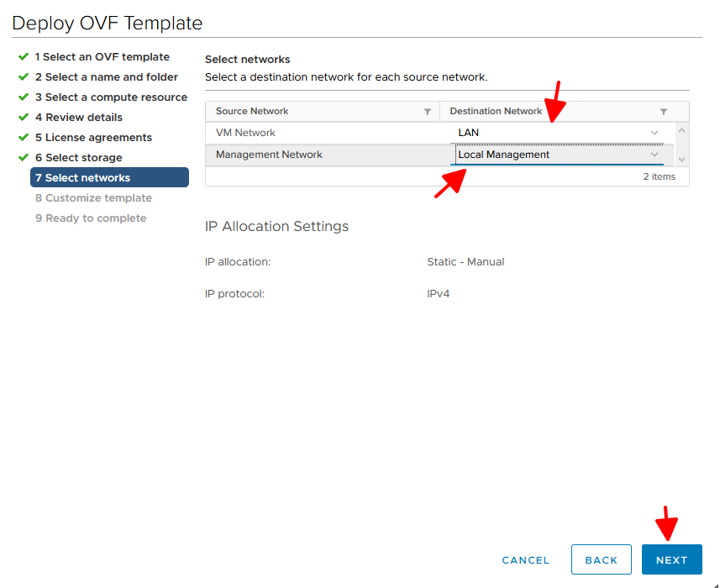Go to step 4 Review details

(x=78, y=118)
